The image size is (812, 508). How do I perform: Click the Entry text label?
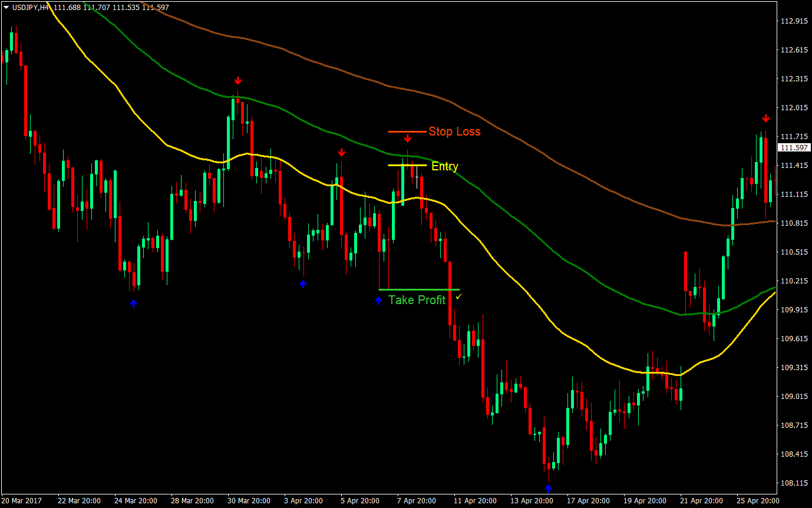tap(446, 166)
